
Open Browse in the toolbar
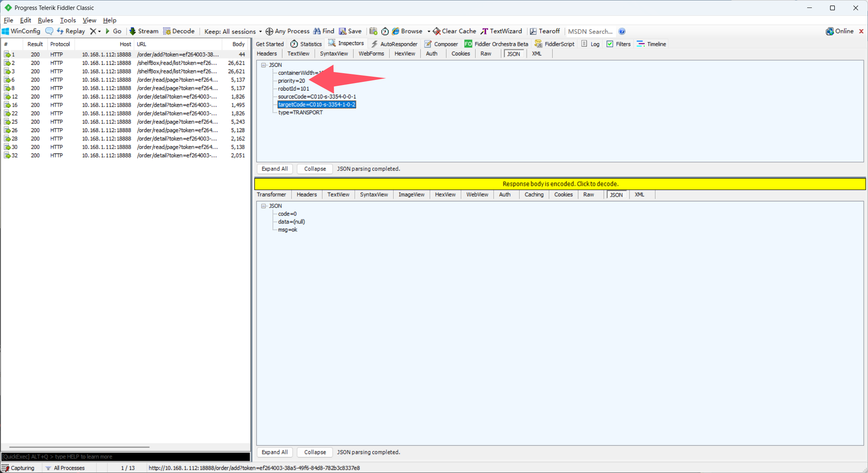[407, 31]
